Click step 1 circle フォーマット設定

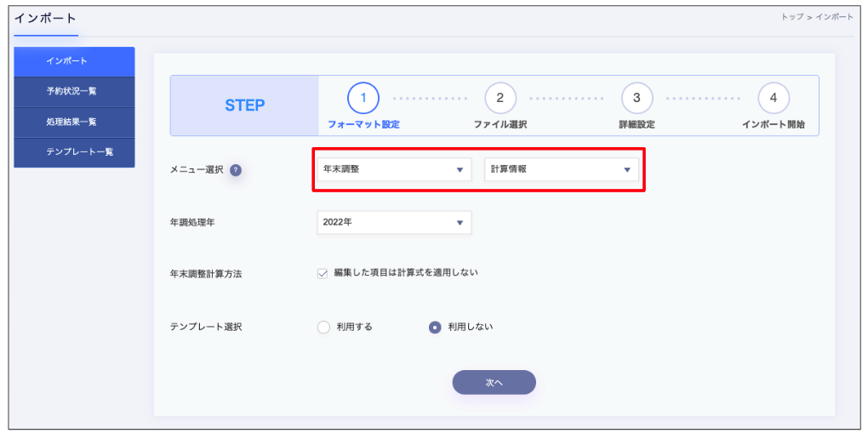coord(363,98)
